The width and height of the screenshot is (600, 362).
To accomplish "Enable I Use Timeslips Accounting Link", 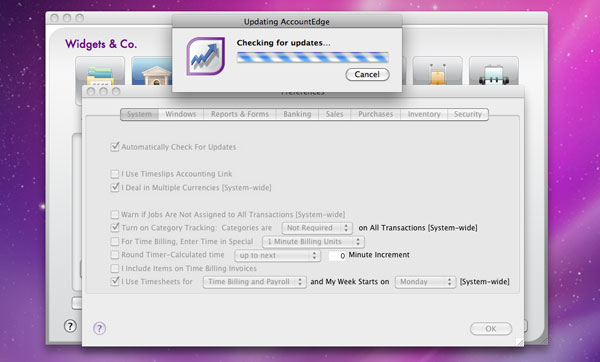I will 115,174.
